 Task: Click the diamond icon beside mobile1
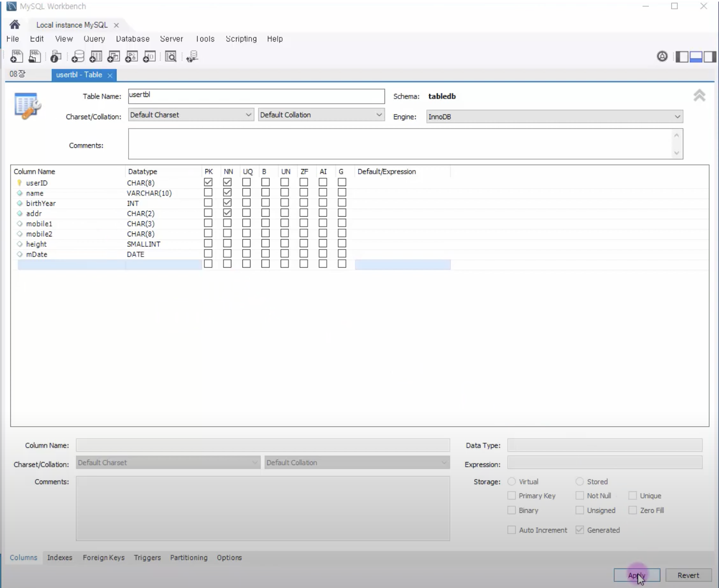tap(20, 223)
